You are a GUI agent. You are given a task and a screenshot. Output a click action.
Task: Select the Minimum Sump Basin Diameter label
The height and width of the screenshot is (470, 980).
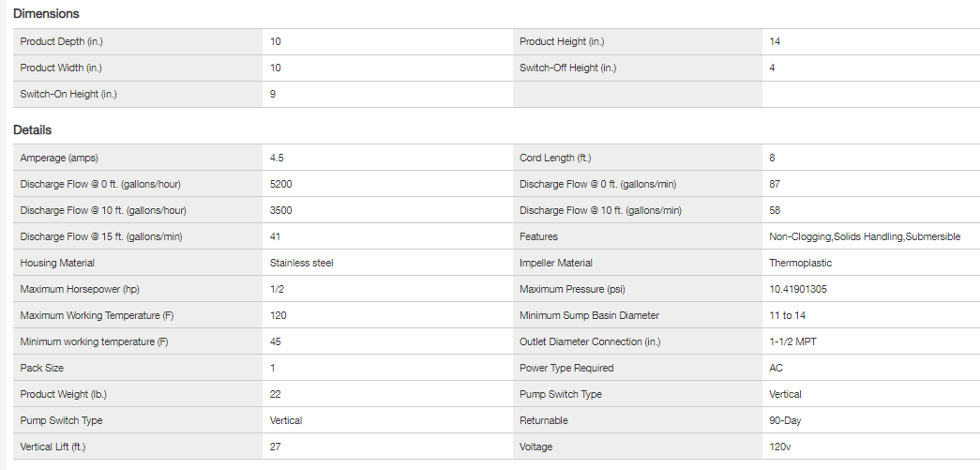[x=589, y=315]
